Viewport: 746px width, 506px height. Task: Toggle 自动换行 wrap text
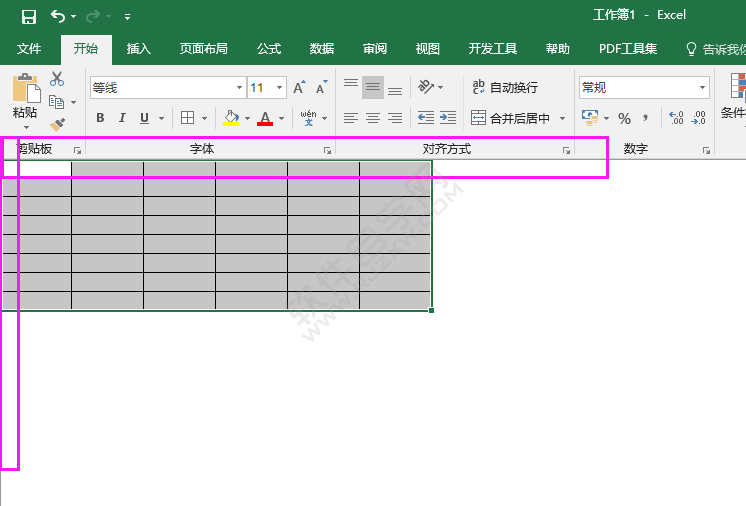coord(505,87)
